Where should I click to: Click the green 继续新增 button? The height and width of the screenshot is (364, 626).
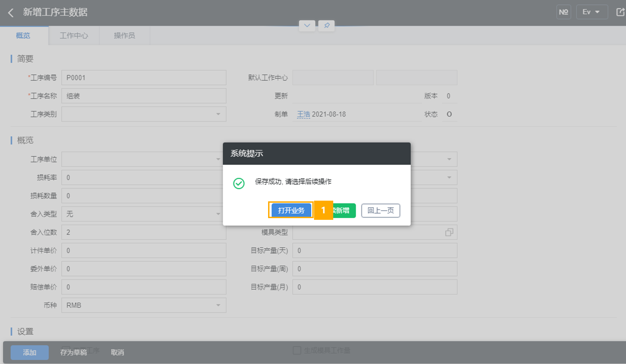tap(344, 210)
